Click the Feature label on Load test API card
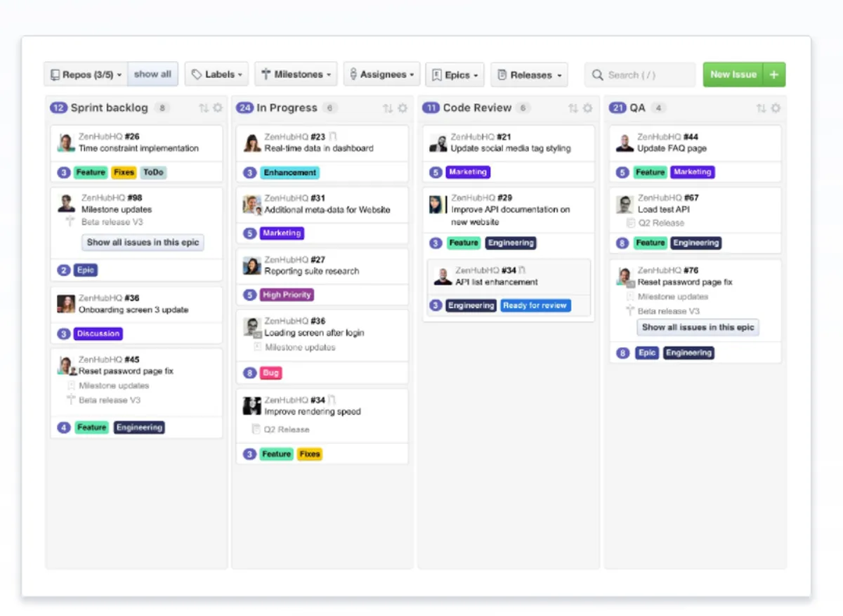The height and width of the screenshot is (616, 843). point(650,243)
